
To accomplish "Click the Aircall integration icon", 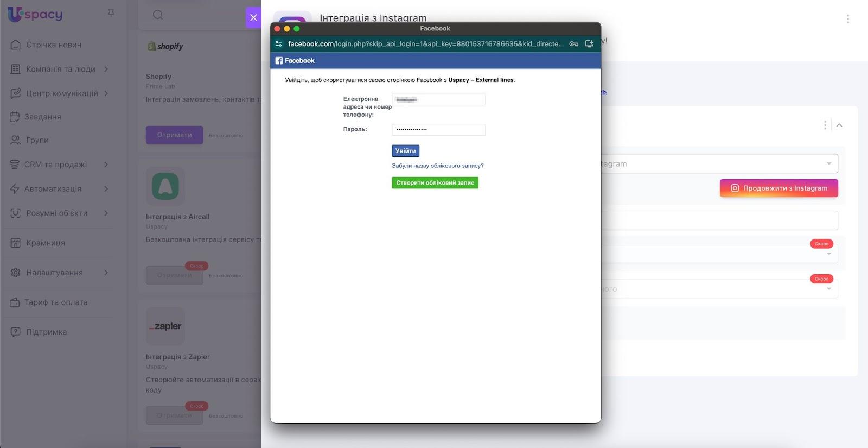I will 165,186.
